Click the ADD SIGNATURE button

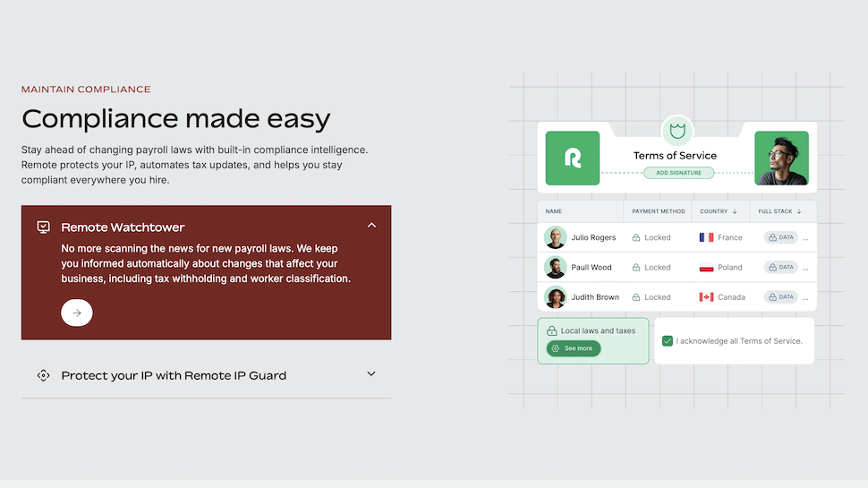[678, 173]
